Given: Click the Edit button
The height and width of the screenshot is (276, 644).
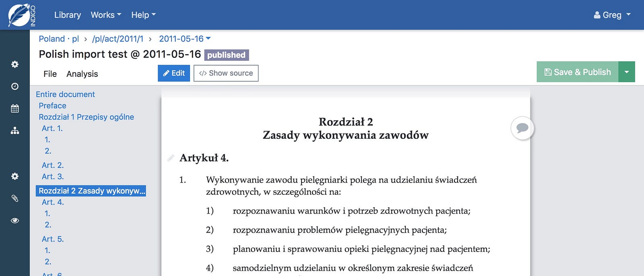Looking at the screenshot, I should pyautogui.click(x=174, y=73).
